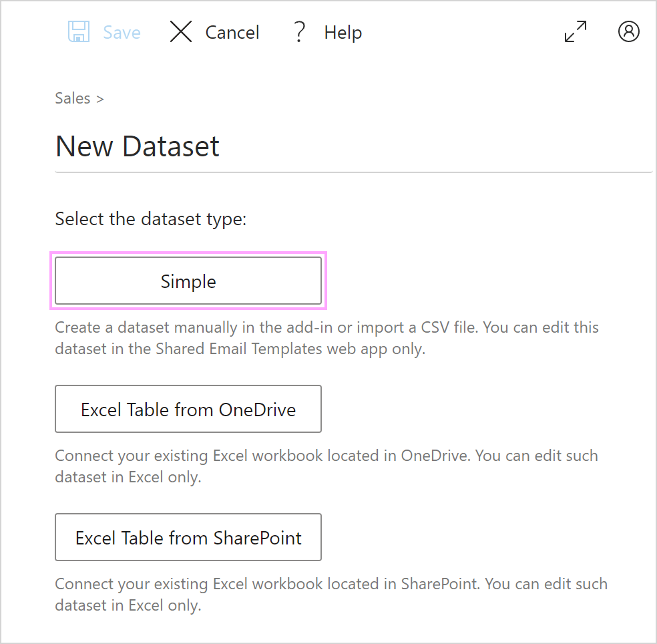Expand the pane with the diagonal arrows icon

(576, 31)
